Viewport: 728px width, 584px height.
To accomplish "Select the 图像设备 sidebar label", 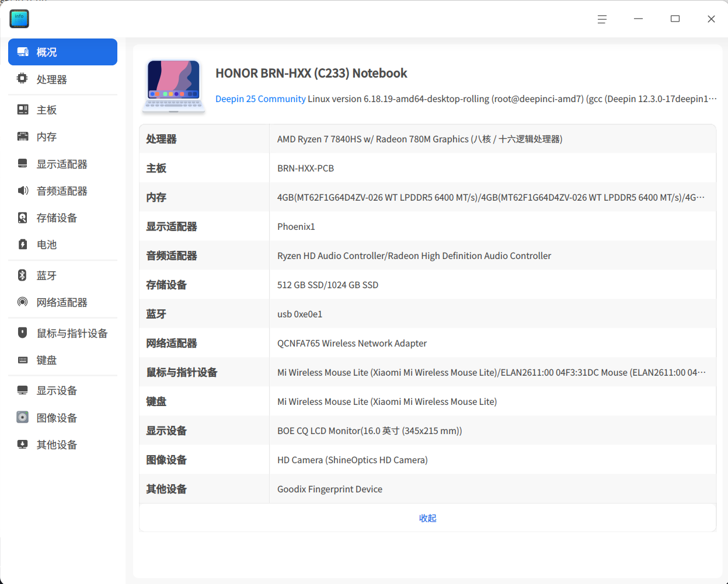I will [57, 418].
